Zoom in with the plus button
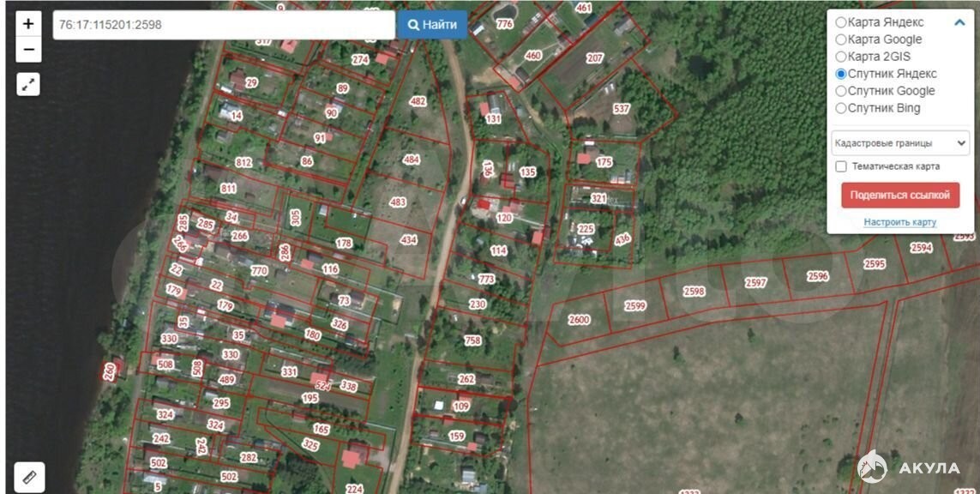The height and width of the screenshot is (494, 980). 28,24
